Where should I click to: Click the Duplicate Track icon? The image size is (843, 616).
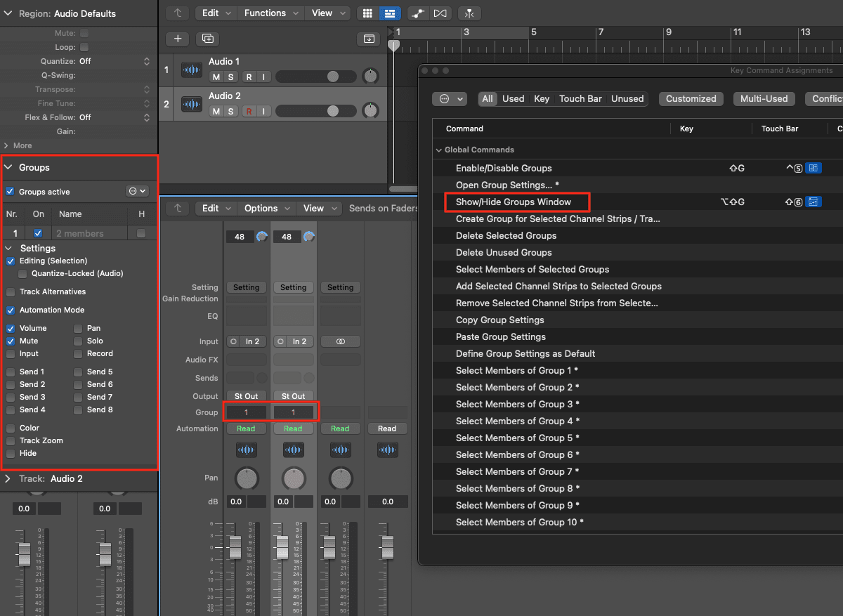click(207, 39)
